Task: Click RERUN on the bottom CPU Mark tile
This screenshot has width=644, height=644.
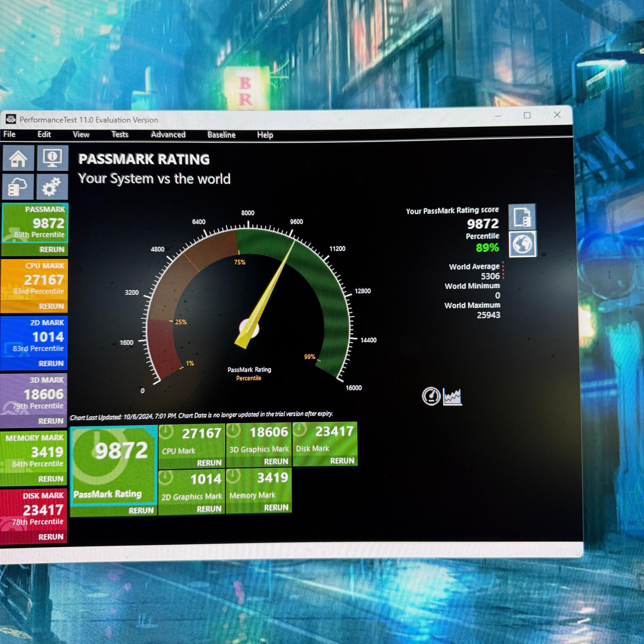Action: tap(209, 463)
